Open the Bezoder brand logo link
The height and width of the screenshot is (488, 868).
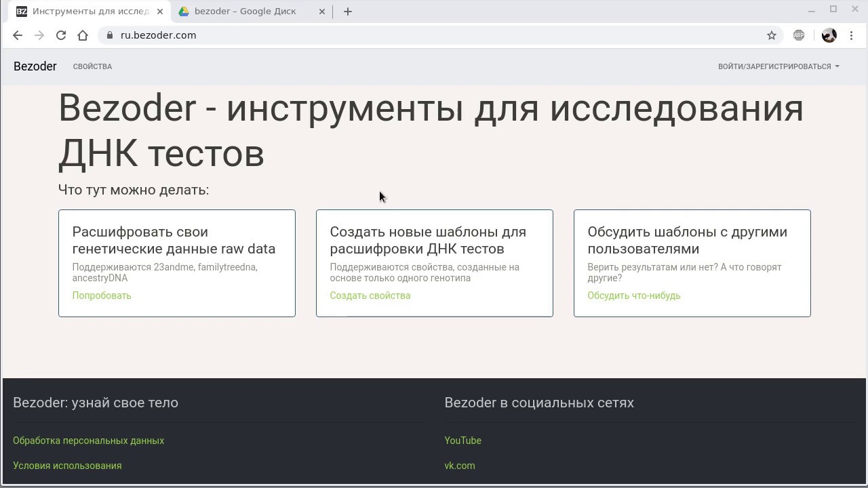[x=35, y=66]
